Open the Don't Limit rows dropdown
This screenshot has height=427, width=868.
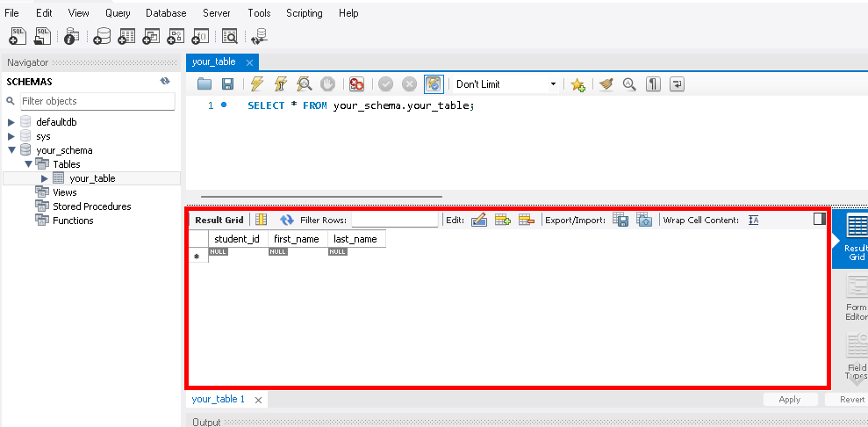click(506, 84)
